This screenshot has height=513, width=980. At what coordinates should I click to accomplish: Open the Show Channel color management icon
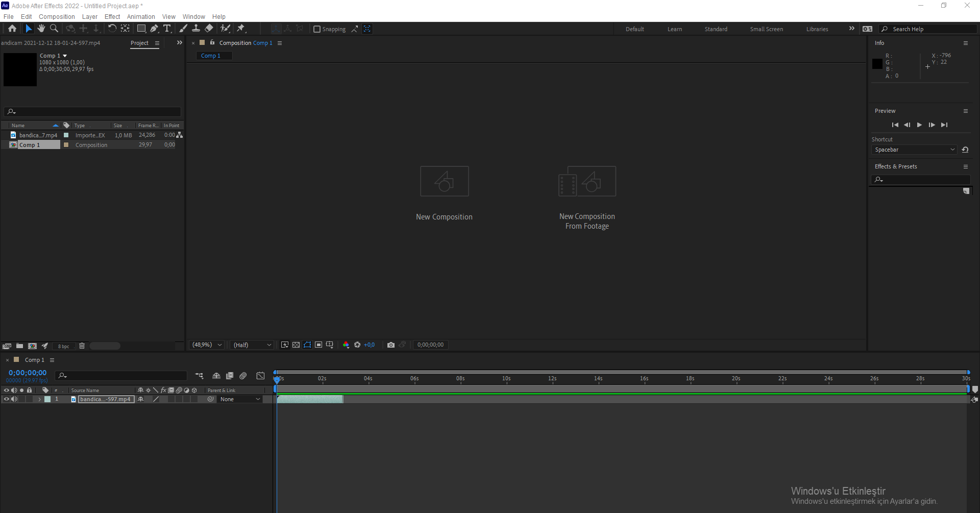pos(346,345)
